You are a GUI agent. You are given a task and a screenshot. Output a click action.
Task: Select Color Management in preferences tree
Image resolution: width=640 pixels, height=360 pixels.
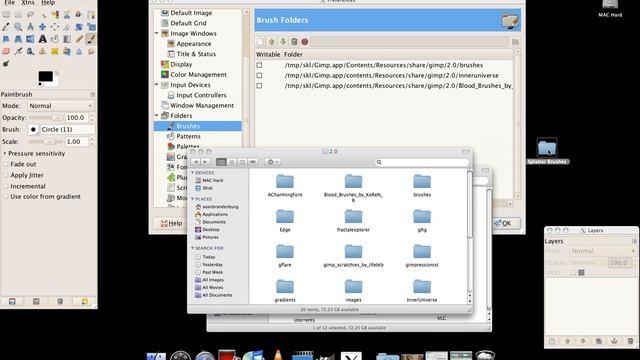click(198, 75)
